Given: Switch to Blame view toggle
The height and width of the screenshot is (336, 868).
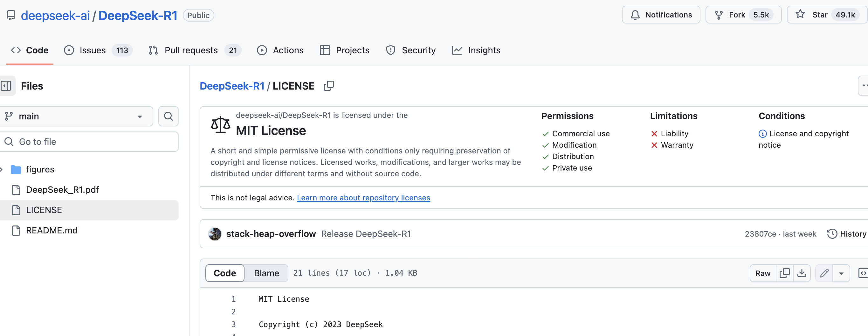Looking at the screenshot, I should tap(266, 273).
